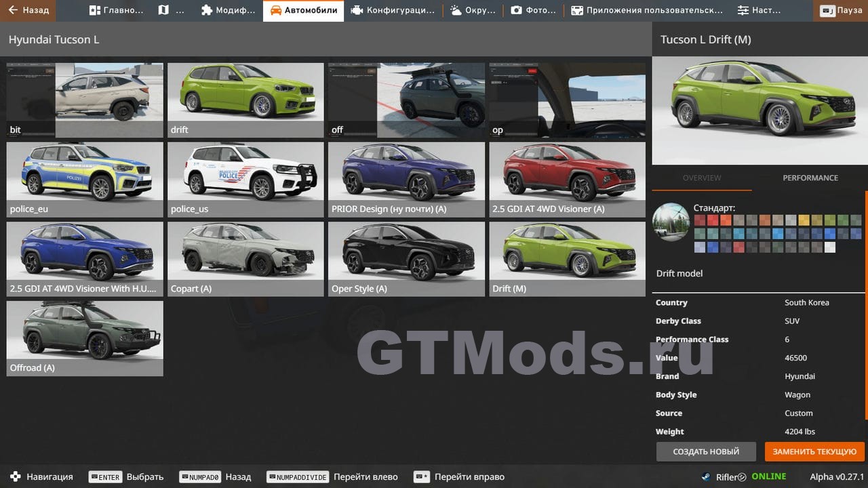Click the large Tucson L Drift preview image
This screenshot has width=868, height=488.
pyautogui.click(x=759, y=110)
